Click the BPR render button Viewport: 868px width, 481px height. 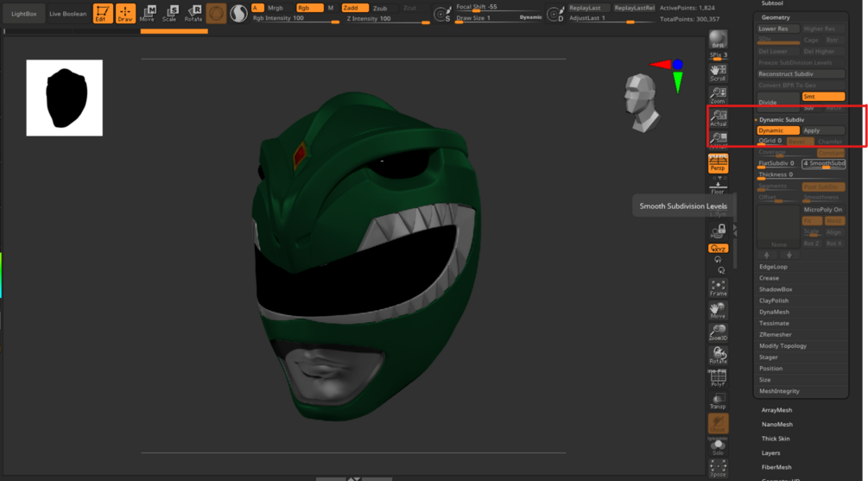point(718,40)
